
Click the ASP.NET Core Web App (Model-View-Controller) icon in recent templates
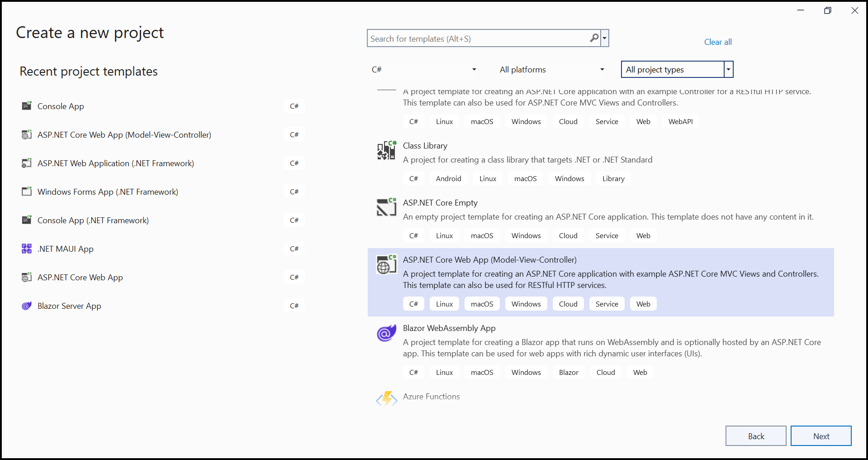pos(27,134)
